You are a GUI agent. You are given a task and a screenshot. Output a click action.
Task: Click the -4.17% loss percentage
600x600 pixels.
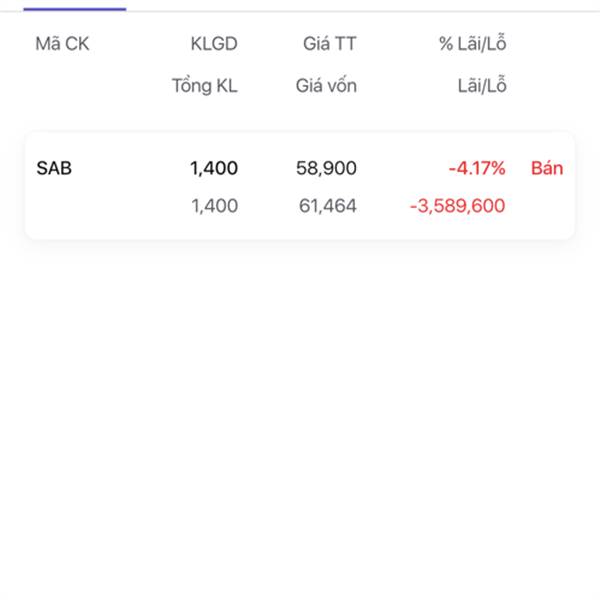pos(477,168)
